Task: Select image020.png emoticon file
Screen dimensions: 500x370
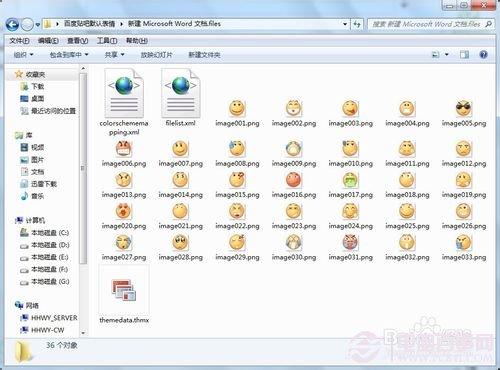Action: [x=124, y=211]
